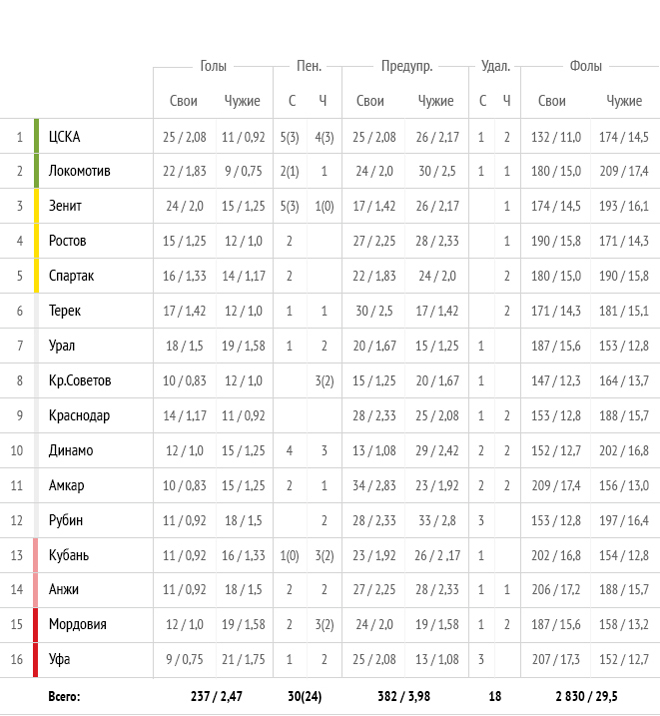Click the Терек team name
This screenshot has width=660, height=716.
(x=64, y=311)
